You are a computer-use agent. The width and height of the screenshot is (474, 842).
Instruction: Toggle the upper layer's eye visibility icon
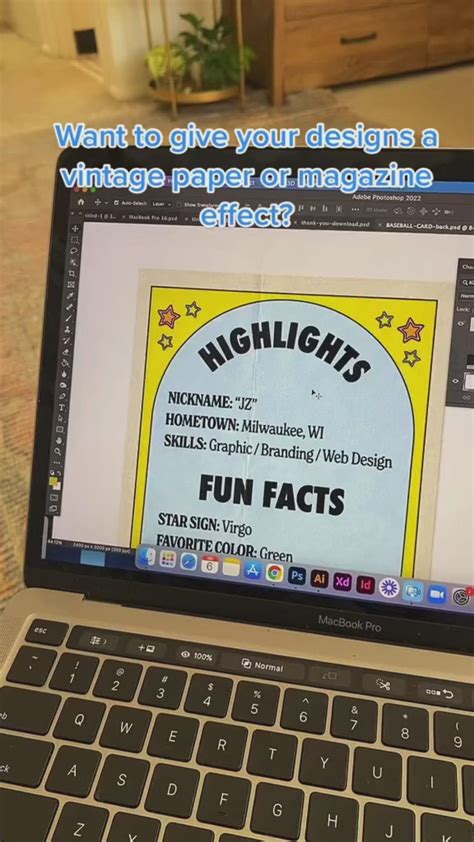click(461, 324)
